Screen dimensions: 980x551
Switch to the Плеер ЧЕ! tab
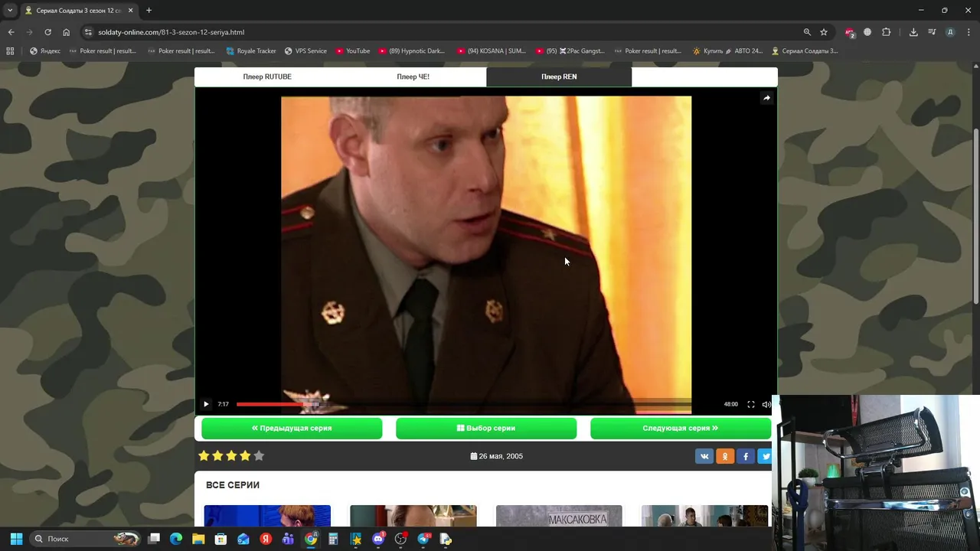coord(413,77)
